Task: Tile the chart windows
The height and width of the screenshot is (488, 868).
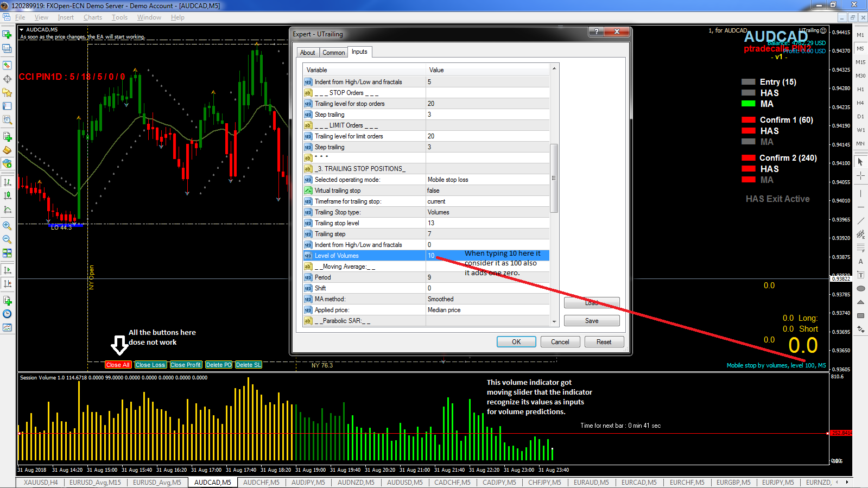Action: pos(7,253)
